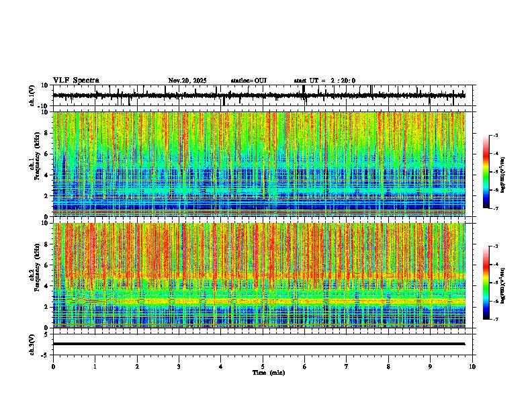This screenshot has height=411, width=532.
Task: Click the "-7" tick on ch.2 colorbar
Action: pyautogui.click(x=495, y=319)
